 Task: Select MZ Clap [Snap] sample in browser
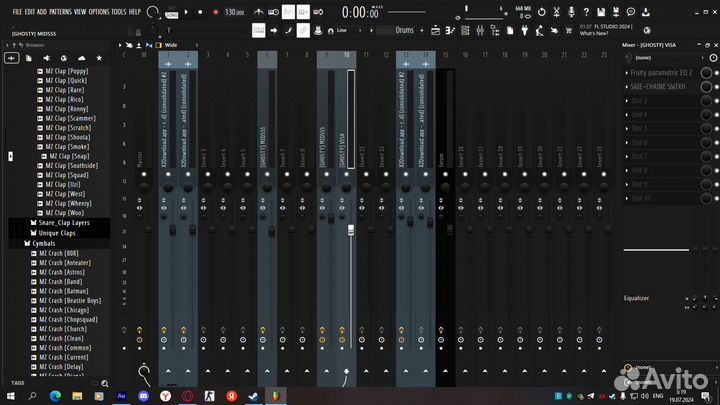pos(67,156)
